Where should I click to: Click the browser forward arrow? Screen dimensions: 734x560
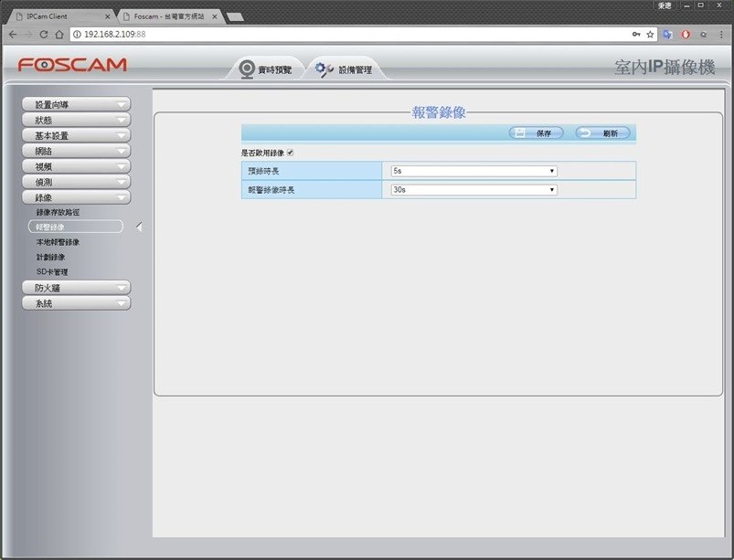click(x=28, y=34)
